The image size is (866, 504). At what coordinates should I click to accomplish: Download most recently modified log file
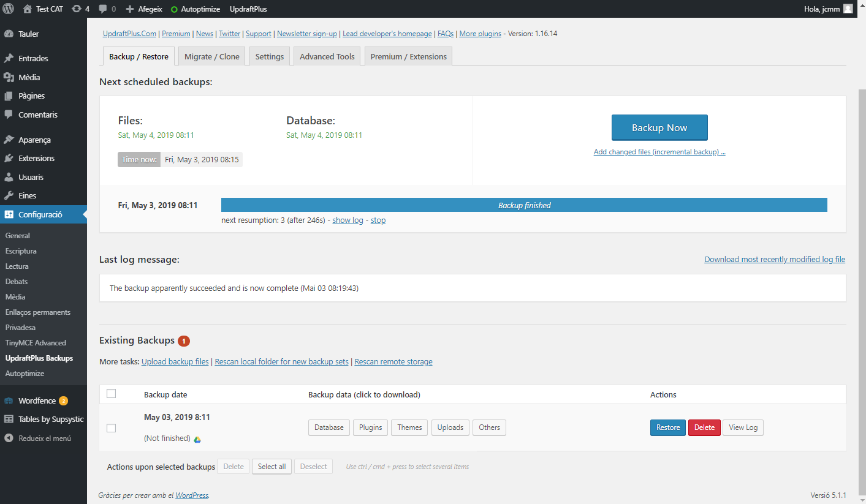pyautogui.click(x=775, y=260)
